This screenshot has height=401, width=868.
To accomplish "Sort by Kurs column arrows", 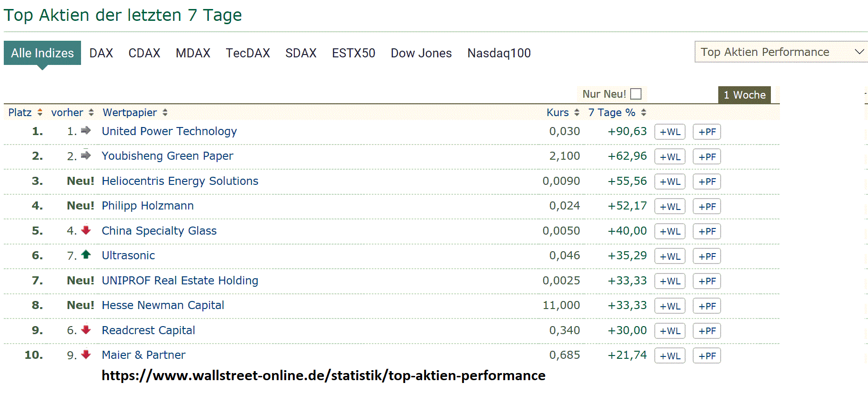I will [x=577, y=112].
